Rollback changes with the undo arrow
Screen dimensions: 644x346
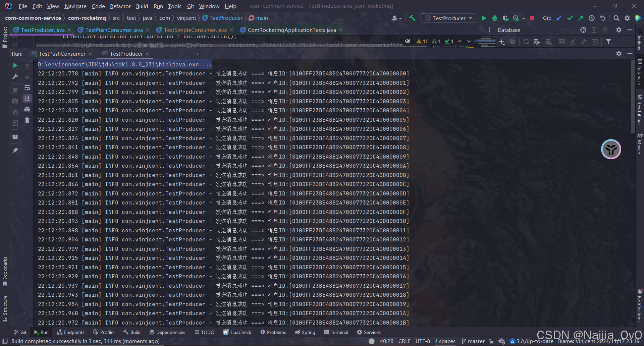[603, 18]
